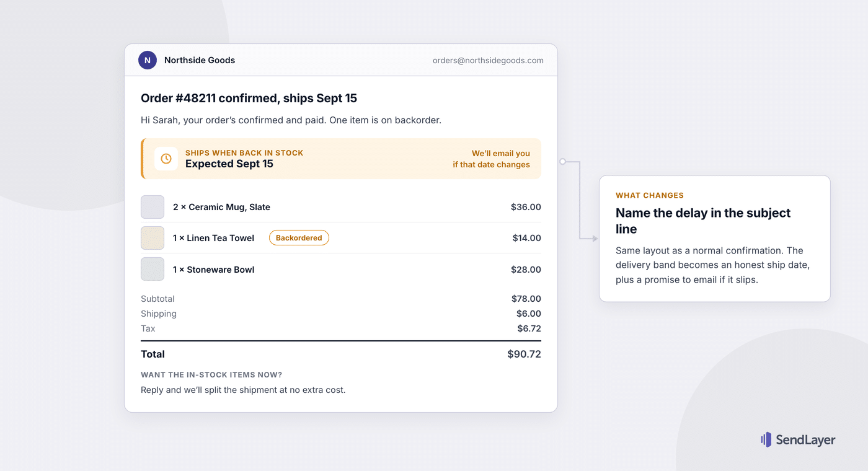The width and height of the screenshot is (868, 471).
Task: Click the split the shipment reply text
Action: point(243,390)
